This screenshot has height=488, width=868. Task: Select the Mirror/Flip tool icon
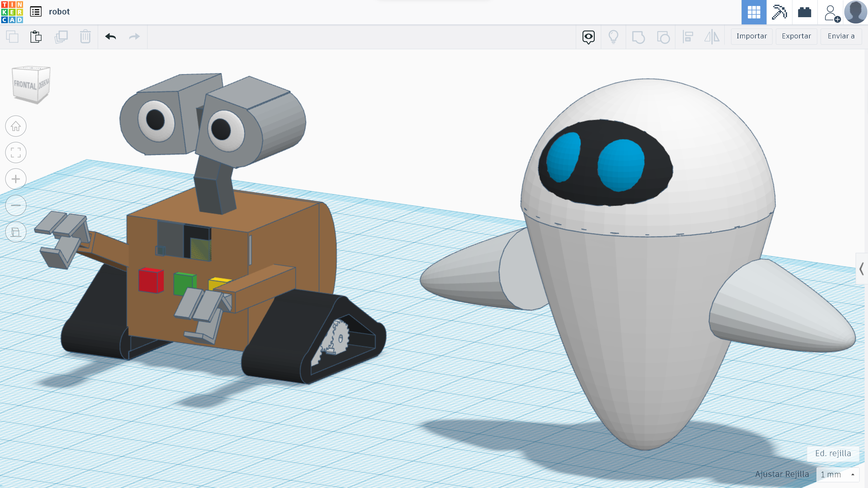click(712, 37)
